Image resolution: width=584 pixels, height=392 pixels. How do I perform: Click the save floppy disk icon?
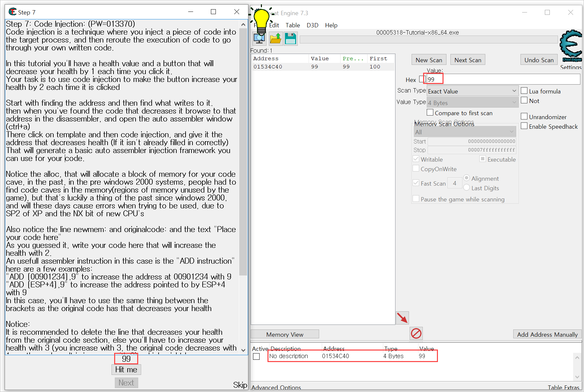[x=291, y=39]
